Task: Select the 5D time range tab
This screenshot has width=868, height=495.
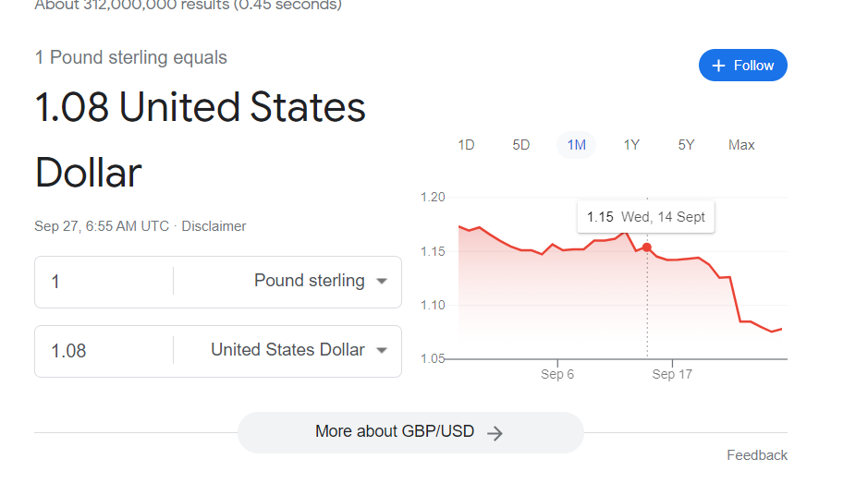Action: tap(521, 145)
